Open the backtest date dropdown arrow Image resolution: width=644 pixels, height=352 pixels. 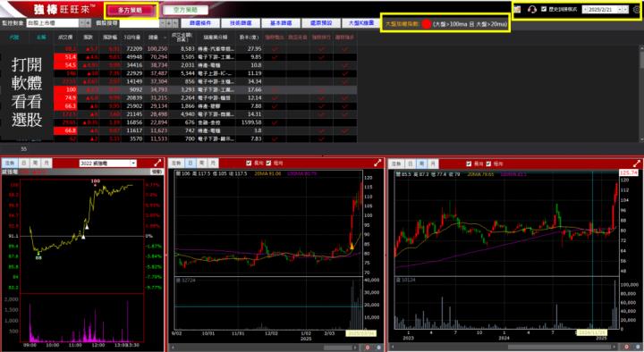click(x=620, y=9)
